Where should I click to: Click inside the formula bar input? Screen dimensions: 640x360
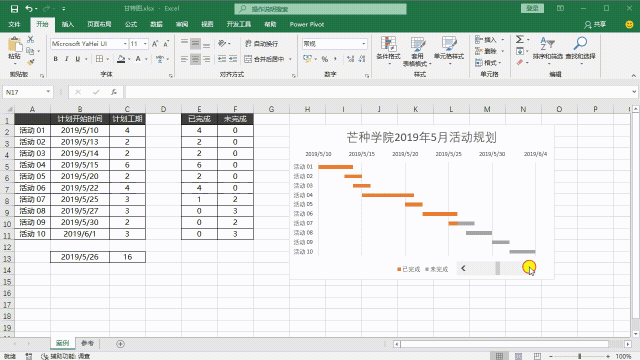pos(378,92)
